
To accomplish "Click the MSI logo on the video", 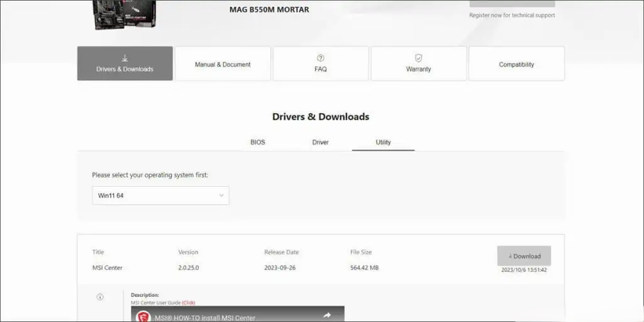I will click(x=143, y=317).
